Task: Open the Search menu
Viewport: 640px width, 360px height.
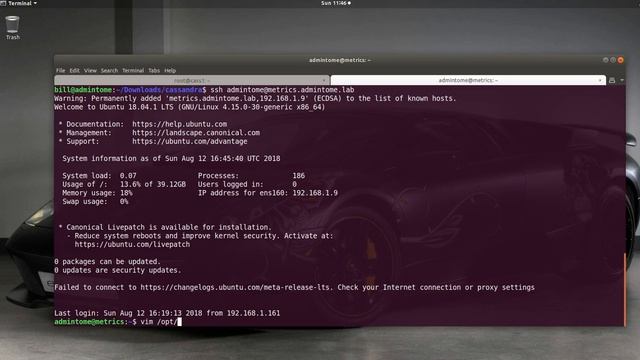Action: tap(109, 71)
